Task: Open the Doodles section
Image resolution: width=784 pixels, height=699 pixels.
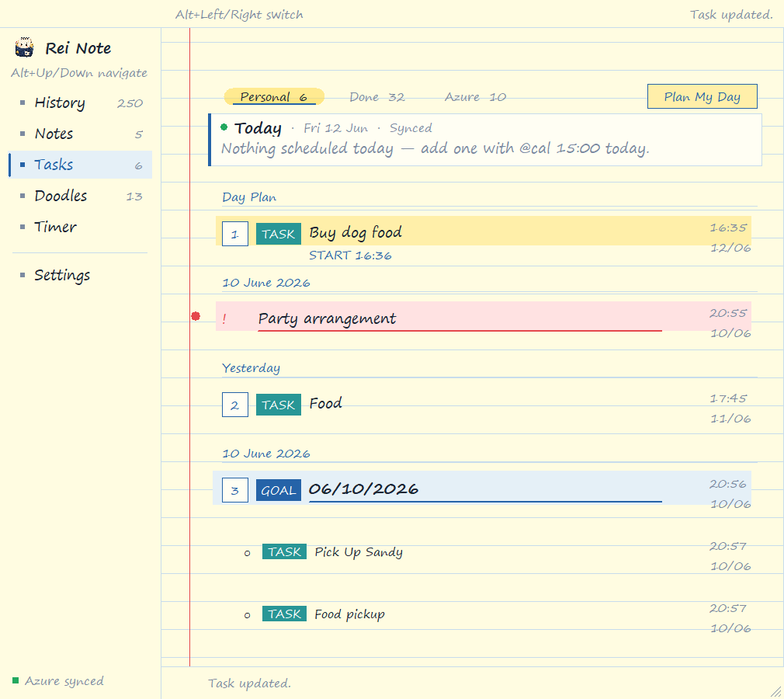Action: tap(81, 196)
